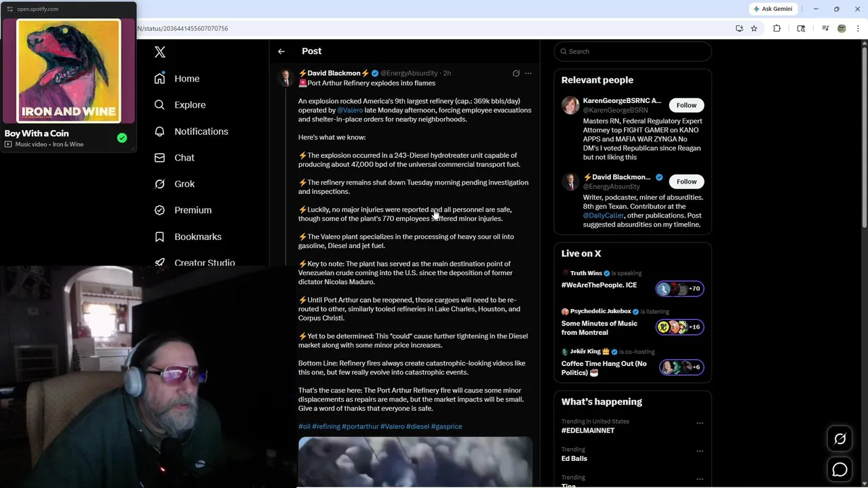Go back with the Post arrow
This screenshot has width=868, height=488.
pyautogui.click(x=281, y=52)
